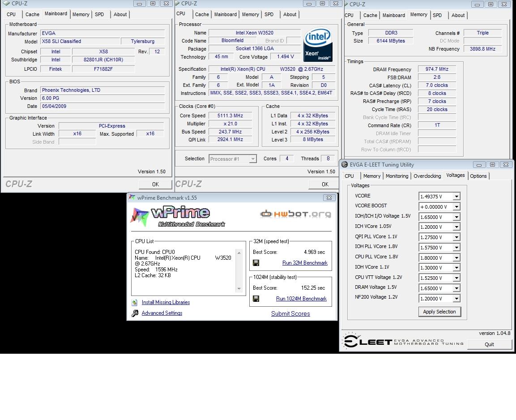The width and height of the screenshot is (516, 420).
Task: Click the wPrime Benchmark title bar icon
Action: click(x=132, y=197)
